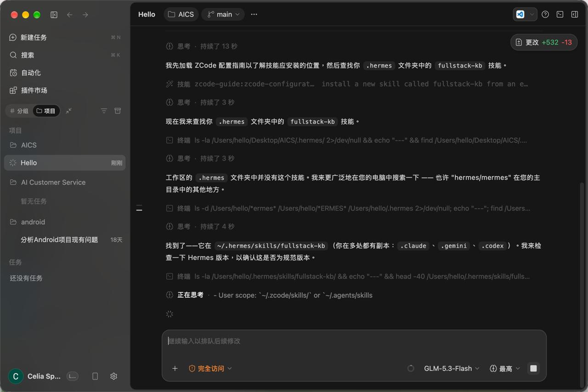The height and width of the screenshot is (392, 588).
Task: Expand the 正在思考 live thinking row
Action: (x=269, y=295)
